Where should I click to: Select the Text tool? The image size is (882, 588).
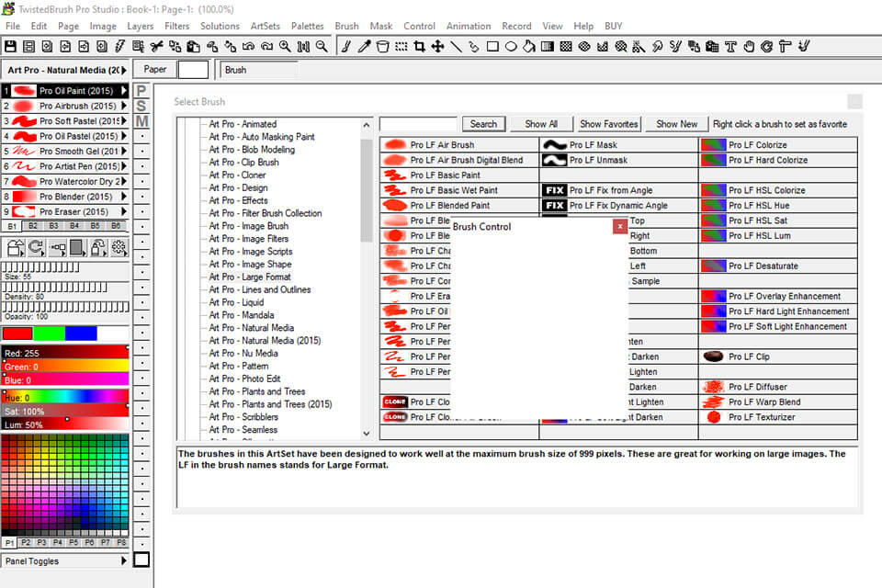click(730, 47)
